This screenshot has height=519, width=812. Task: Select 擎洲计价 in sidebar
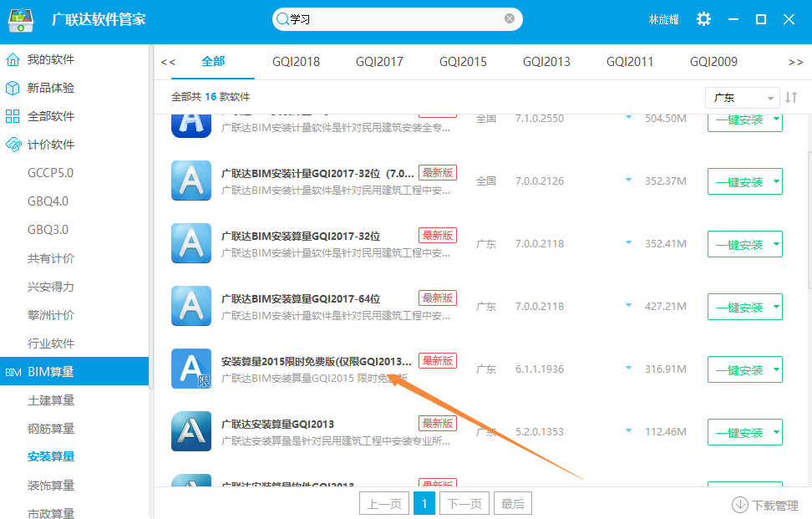coord(51,315)
